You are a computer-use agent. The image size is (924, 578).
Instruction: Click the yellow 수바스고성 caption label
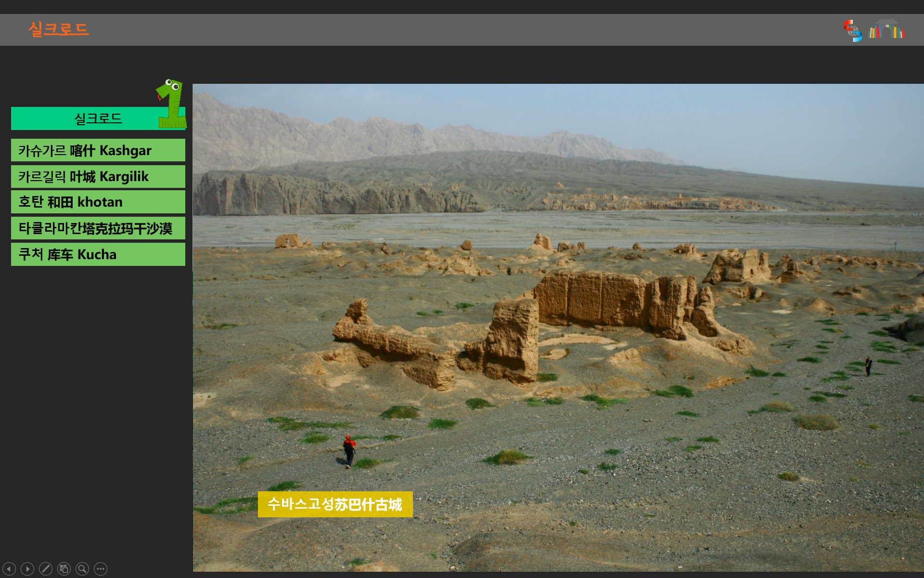click(x=335, y=504)
